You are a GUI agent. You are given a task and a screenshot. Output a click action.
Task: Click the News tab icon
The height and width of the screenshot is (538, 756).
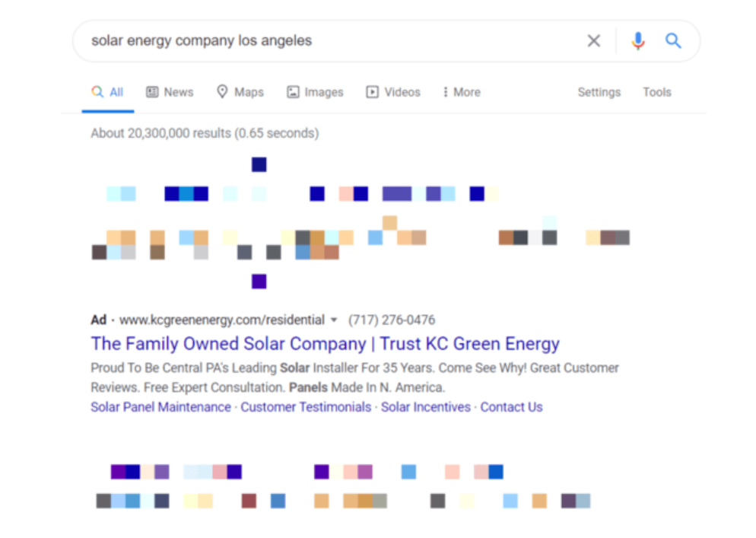(x=152, y=92)
